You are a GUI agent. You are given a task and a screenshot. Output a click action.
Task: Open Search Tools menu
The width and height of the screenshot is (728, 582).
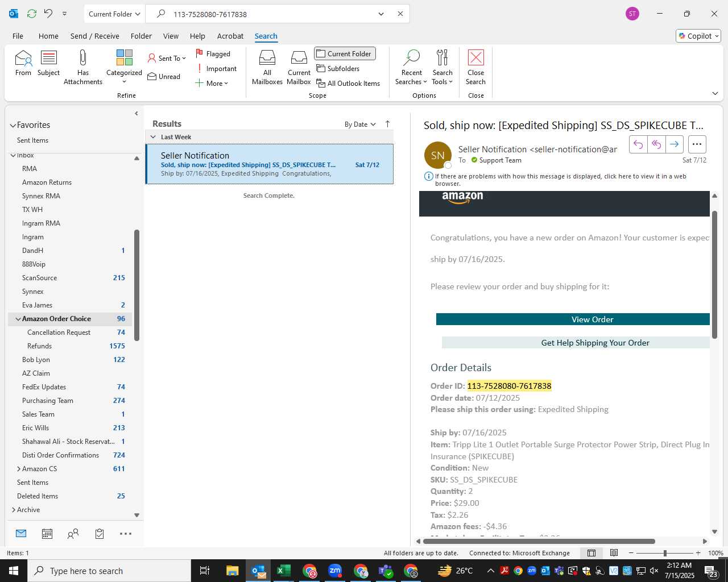pyautogui.click(x=442, y=67)
